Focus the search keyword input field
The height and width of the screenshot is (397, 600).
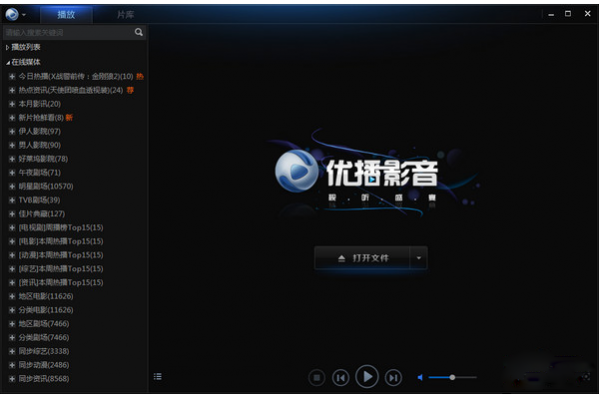pyautogui.click(x=69, y=33)
